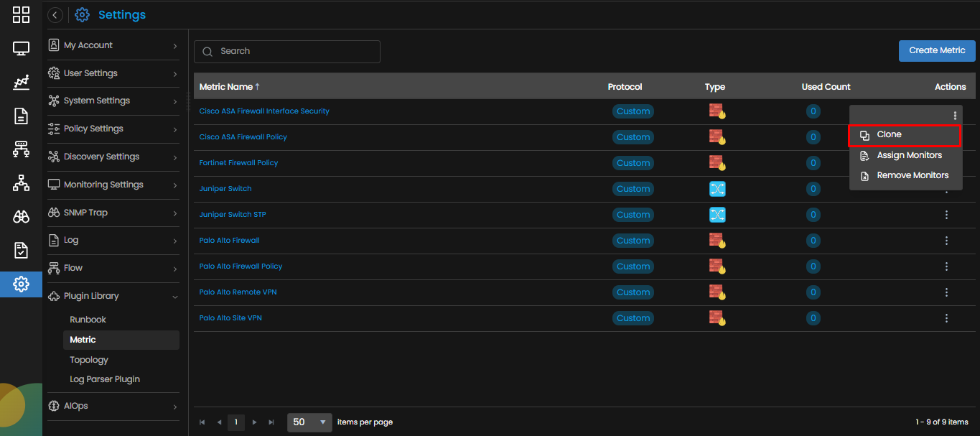Go to previous page of results
980x436 pixels.
tap(219, 422)
